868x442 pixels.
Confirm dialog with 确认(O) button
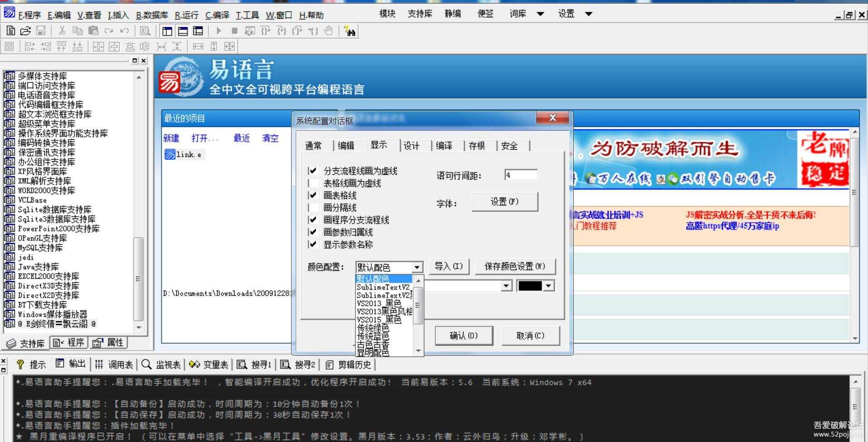[464, 336]
